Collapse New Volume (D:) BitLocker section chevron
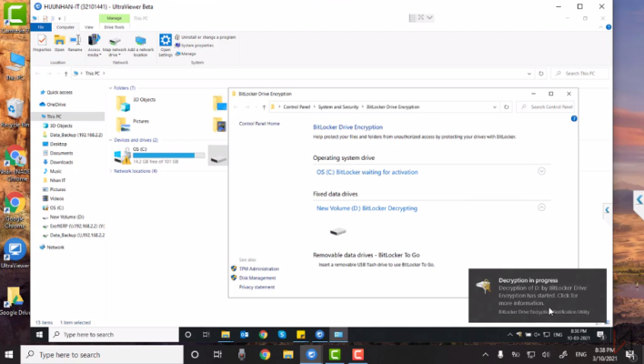Screen dimensions: 644x364 [541, 207]
